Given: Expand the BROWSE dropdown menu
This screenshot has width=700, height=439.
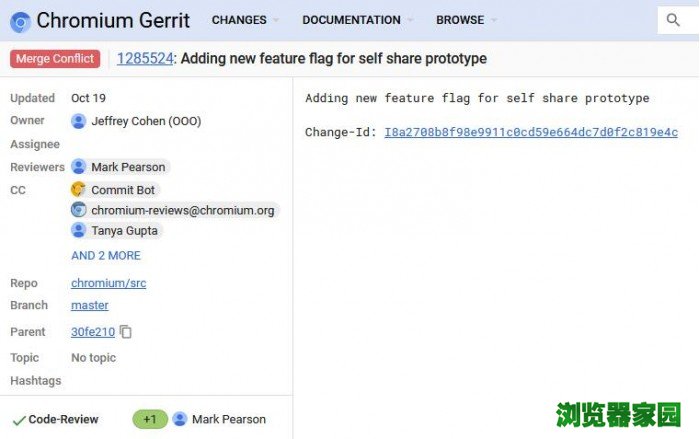Looking at the screenshot, I should [466, 20].
